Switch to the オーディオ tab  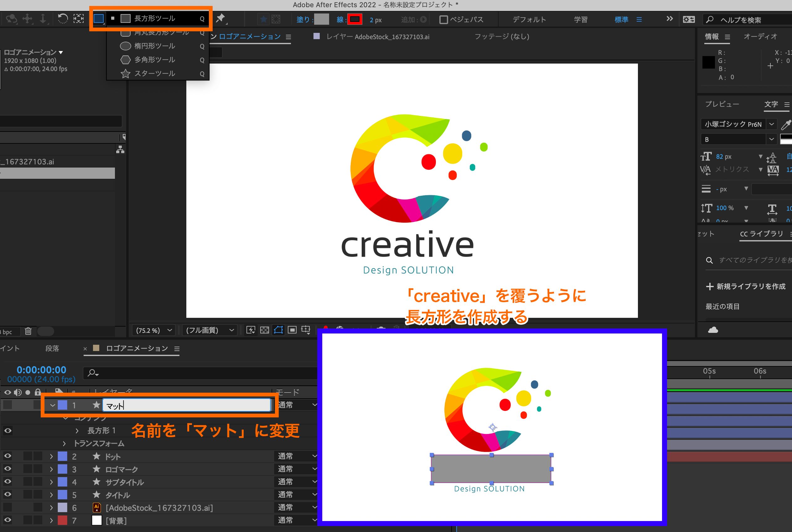pos(760,36)
